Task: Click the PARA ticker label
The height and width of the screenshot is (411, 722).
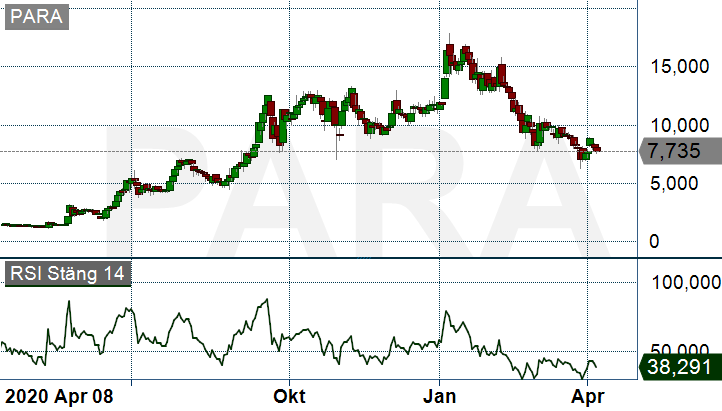Action: tap(37, 17)
